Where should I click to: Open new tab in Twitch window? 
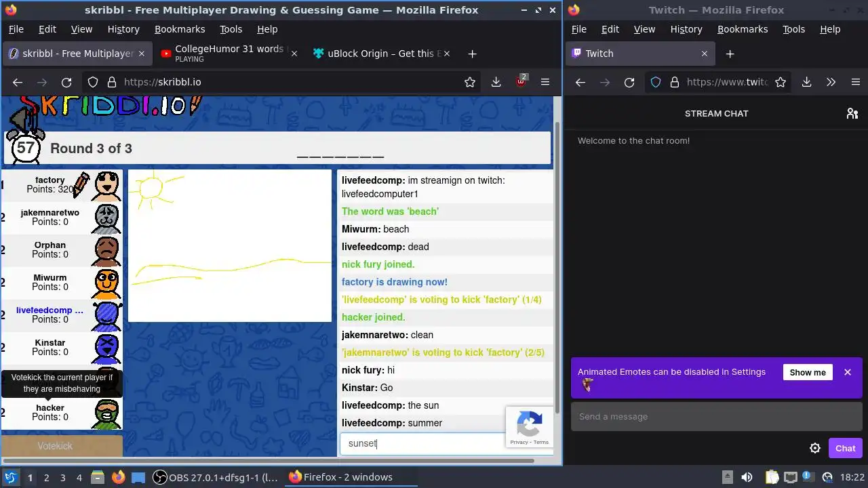pyautogui.click(x=730, y=54)
